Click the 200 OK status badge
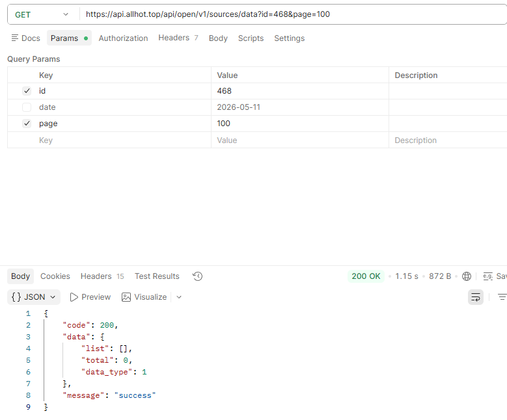The width and height of the screenshot is (507, 420). click(x=366, y=276)
